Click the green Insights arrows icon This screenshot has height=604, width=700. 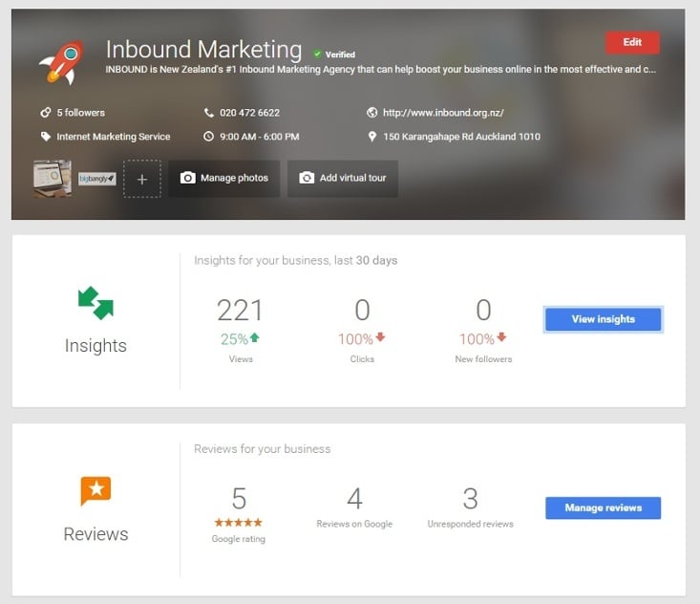pyautogui.click(x=95, y=303)
